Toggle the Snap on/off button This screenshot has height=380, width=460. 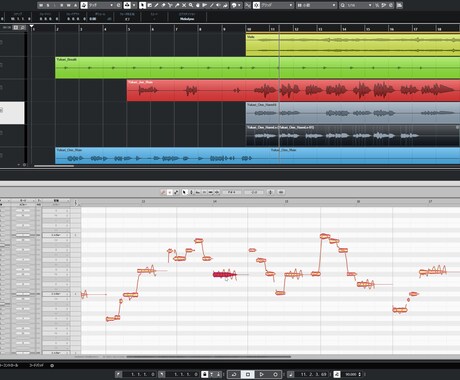pyautogui.click(x=256, y=5)
